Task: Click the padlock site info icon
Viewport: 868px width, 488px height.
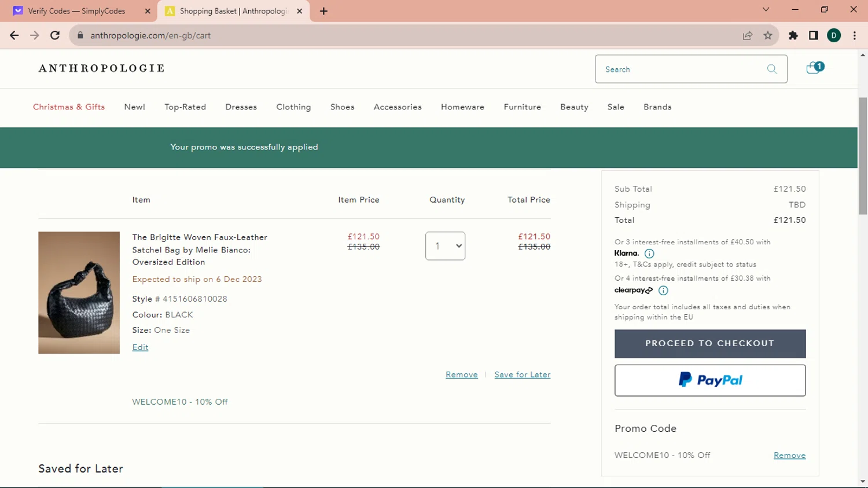Action: [x=80, y=35]
